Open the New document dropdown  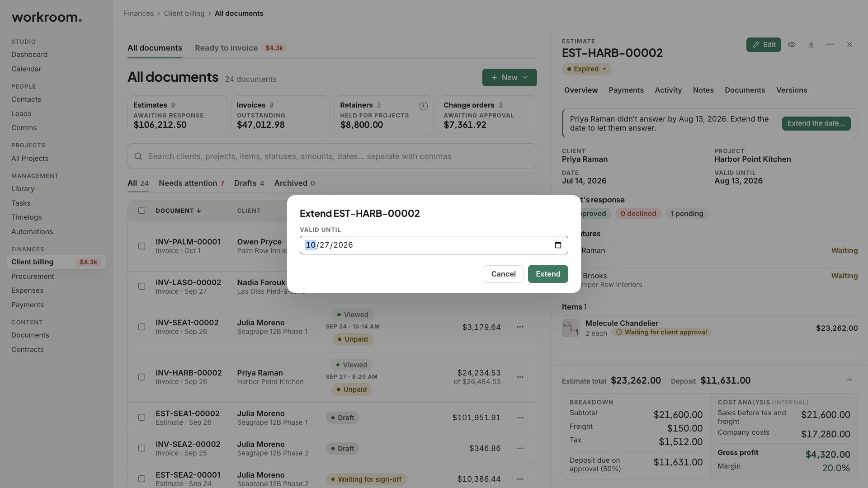509,77
